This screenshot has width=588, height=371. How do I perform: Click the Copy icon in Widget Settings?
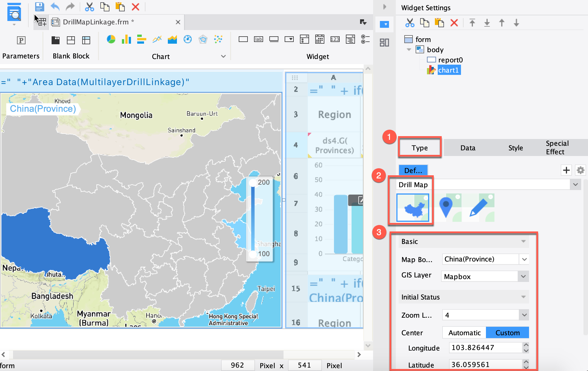424,23
